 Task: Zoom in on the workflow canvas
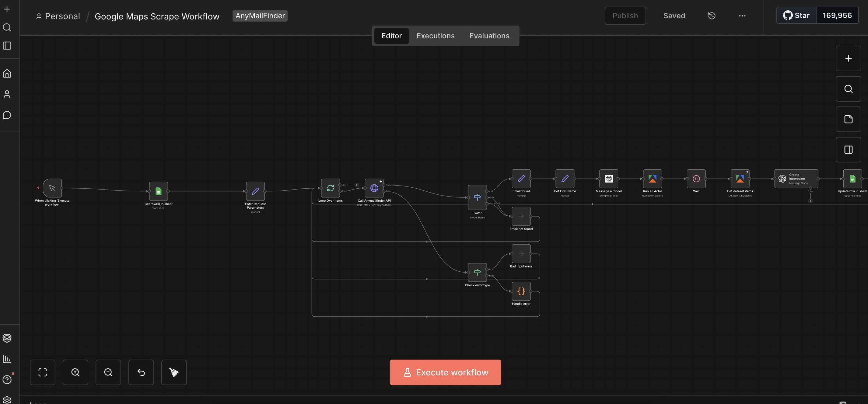point(75,372)
